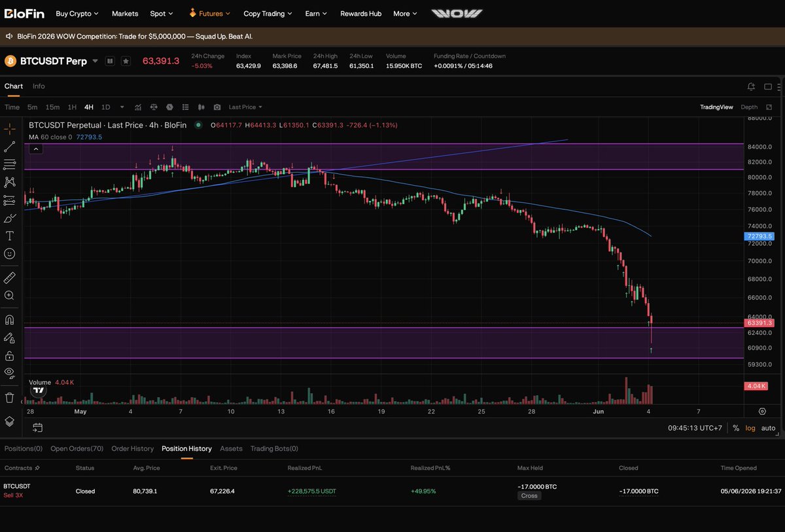Viewport: 785px width, 532px height.
Task: Toggle log scale button
Action: click(x=750, y=428)
